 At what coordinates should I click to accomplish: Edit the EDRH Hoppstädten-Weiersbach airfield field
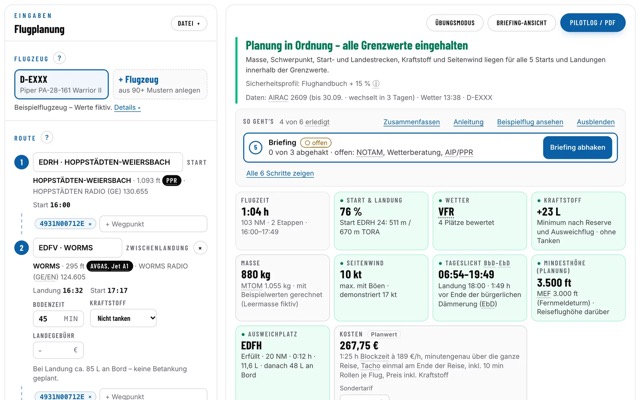click(x=108, y=162)
